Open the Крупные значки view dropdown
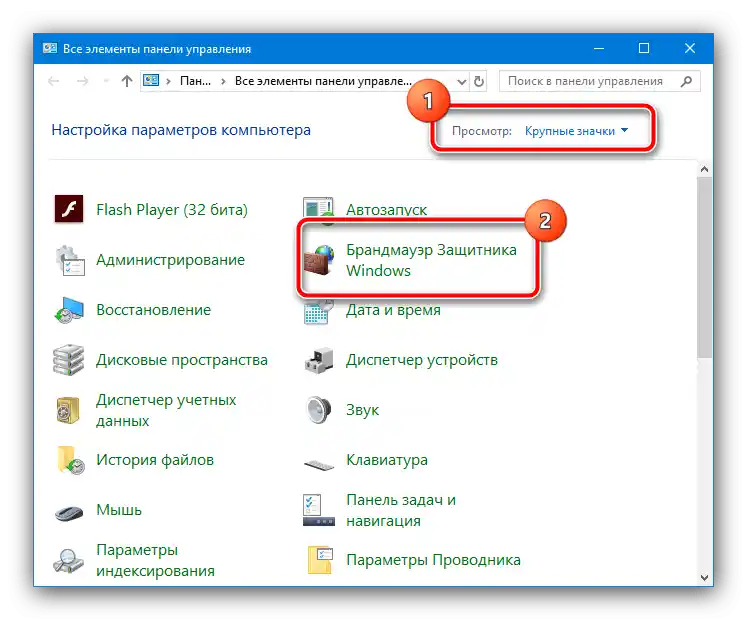Screen dimensions: 747x620 (576, 131)
